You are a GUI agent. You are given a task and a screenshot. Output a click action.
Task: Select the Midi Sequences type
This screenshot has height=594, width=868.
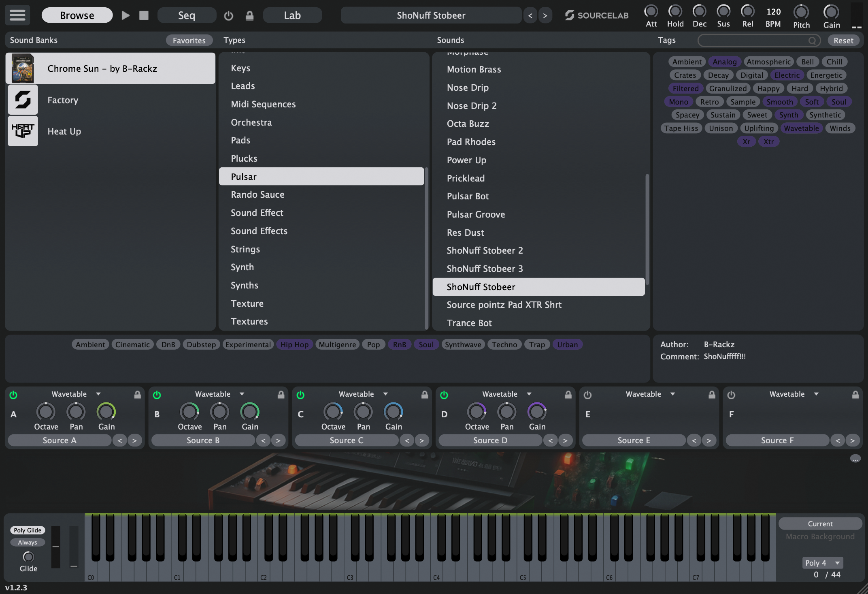click(321, 104)
